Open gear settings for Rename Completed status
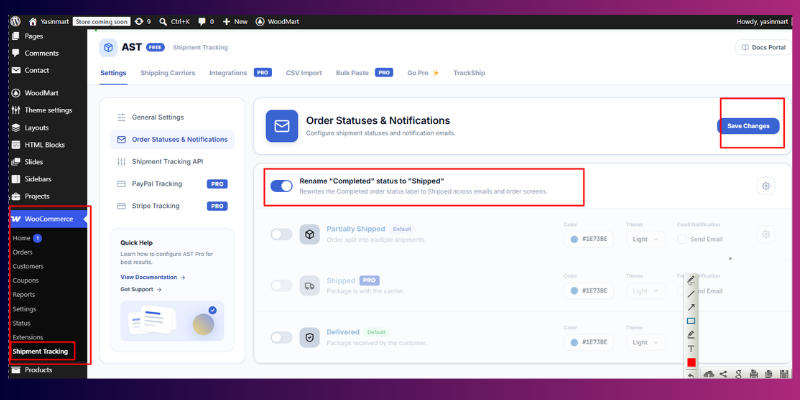This screenshot has height=400, width=800. (x=765, y=186)
